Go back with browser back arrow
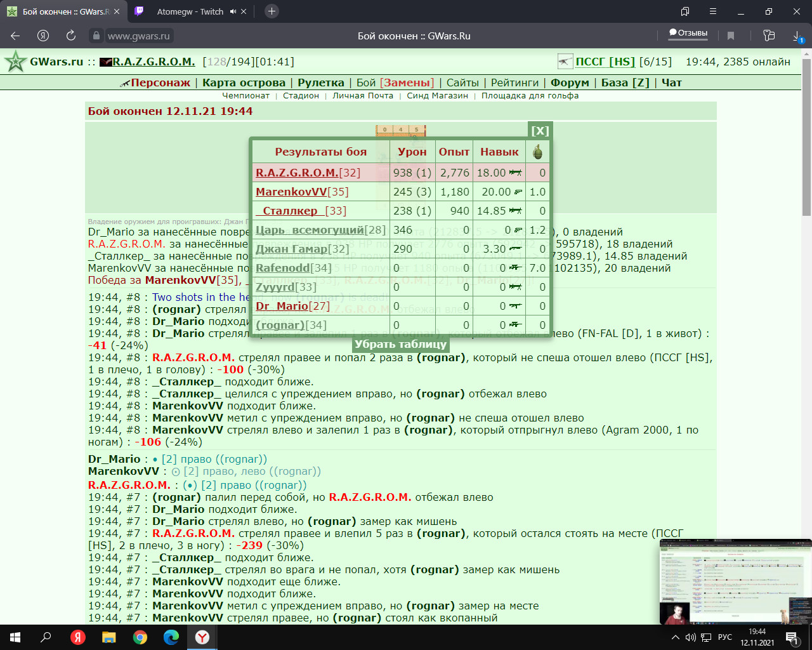Viewport: 812px width, 650px height. pyautogui.click(x=15, y=36)
